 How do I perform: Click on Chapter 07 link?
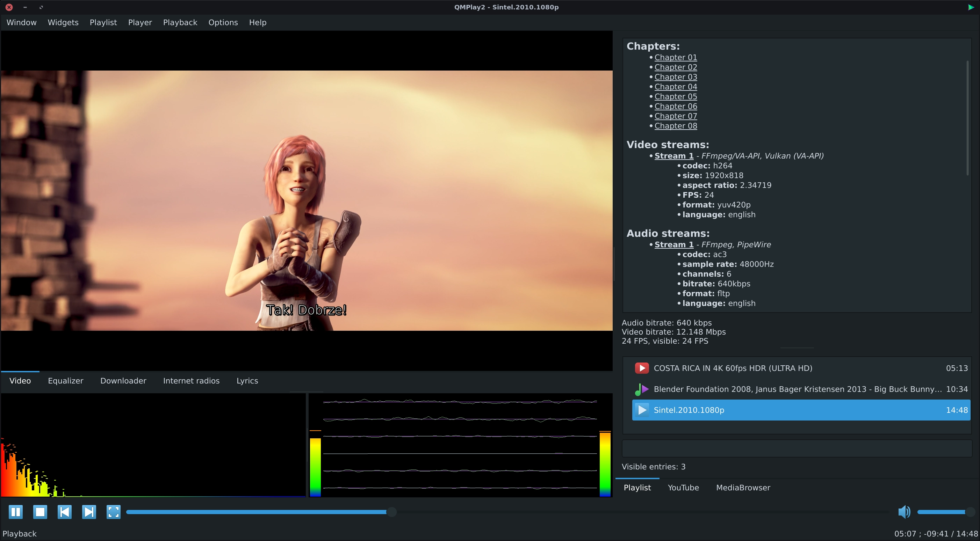click(675, 115)
